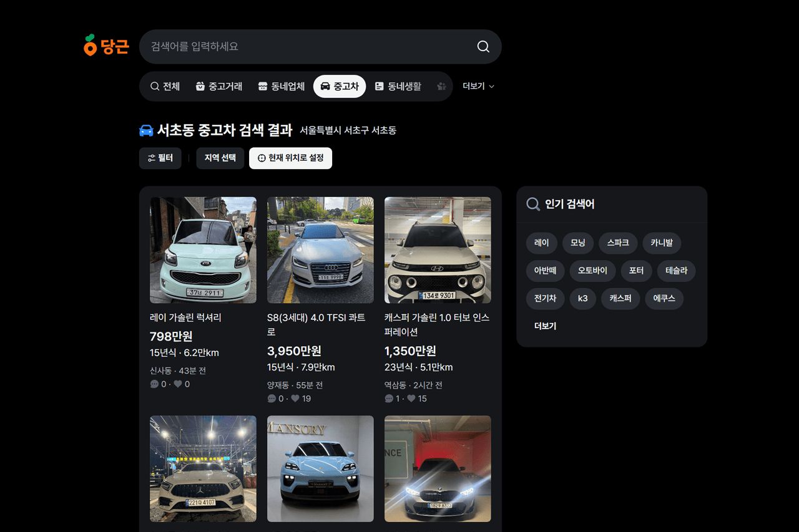Switch to the 중고거래 tab
The height and width of the screenshot is (532, 799).
(218, 87)
